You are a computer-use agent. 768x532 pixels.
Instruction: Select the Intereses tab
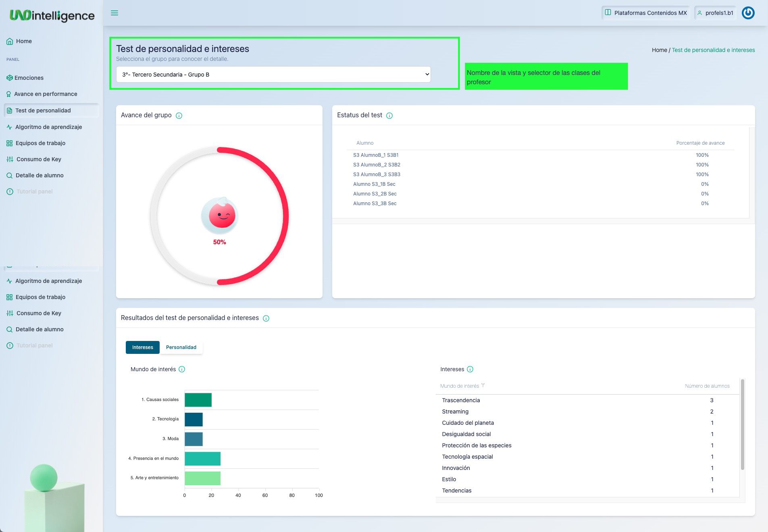click(143, 347)
